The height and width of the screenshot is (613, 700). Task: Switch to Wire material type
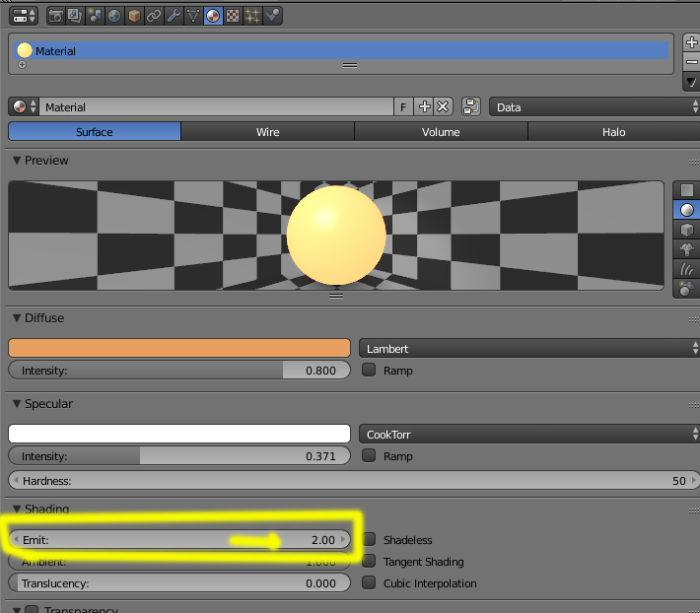(x=268, y=132)
